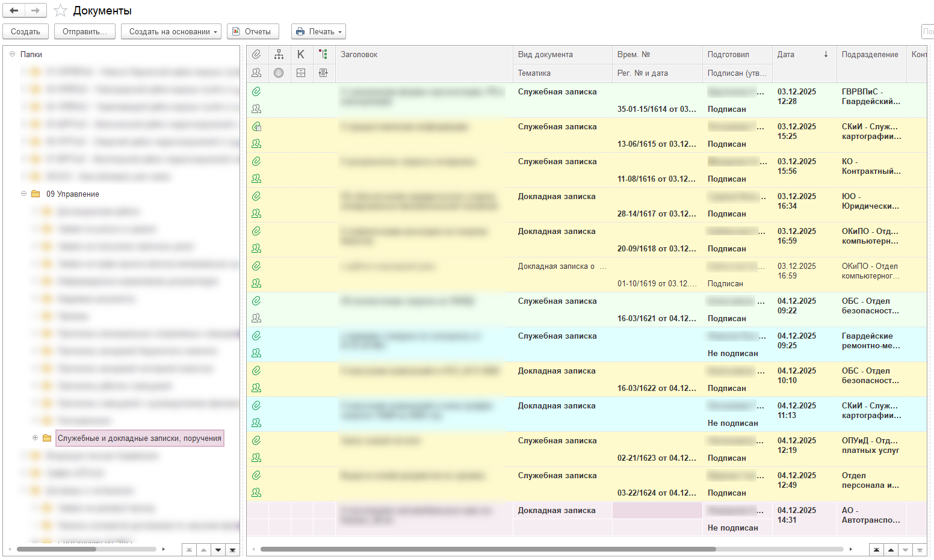Click the Создать button
The image size is (934, 560).
pyautogui.click(x=25, y=31)
